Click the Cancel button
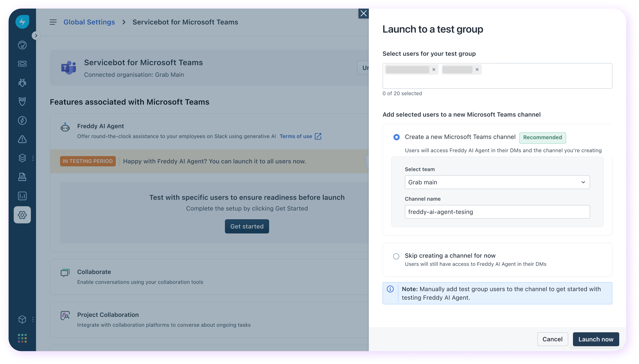Image resolution: width=639 pixels, height=364 pixels. pos(552,339)
